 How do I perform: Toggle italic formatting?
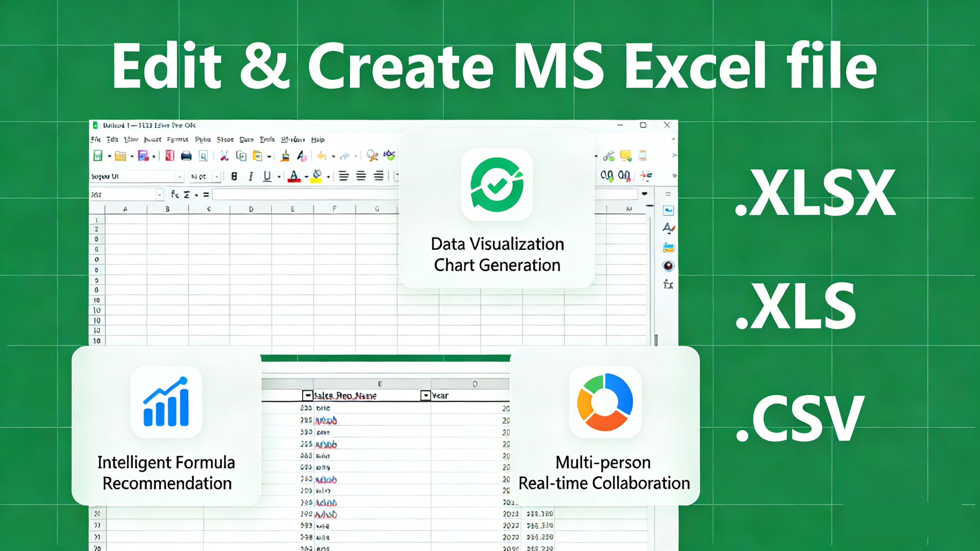click(x=251, y=176)
